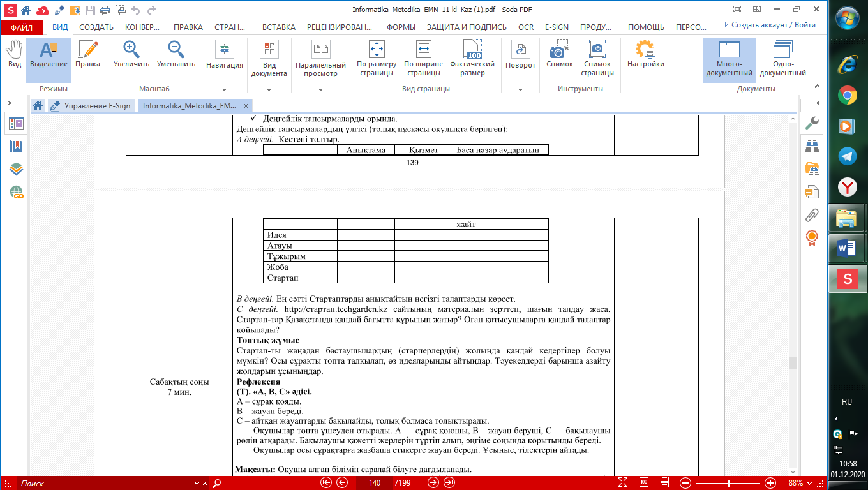This screenshot has width=868, height=490.
Task: Expand the Навигация dropdown
Action: pyautogui.click(x=224, y=90)
